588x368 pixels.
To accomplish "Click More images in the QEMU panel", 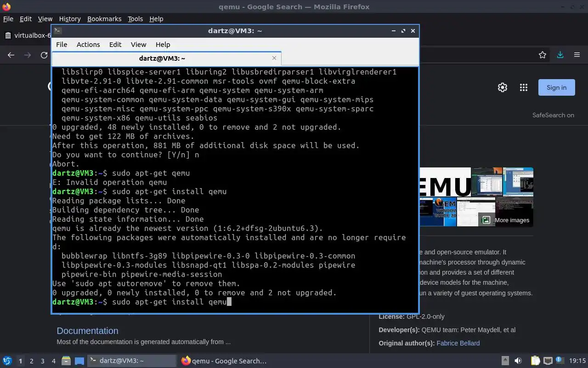I will coord(506,220).
